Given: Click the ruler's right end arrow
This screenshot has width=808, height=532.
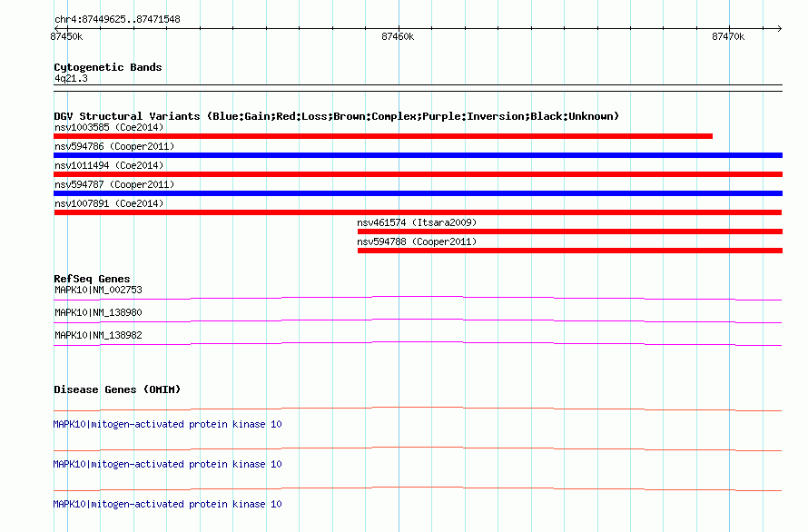Looking at the screenshot, I should (780, 28).
